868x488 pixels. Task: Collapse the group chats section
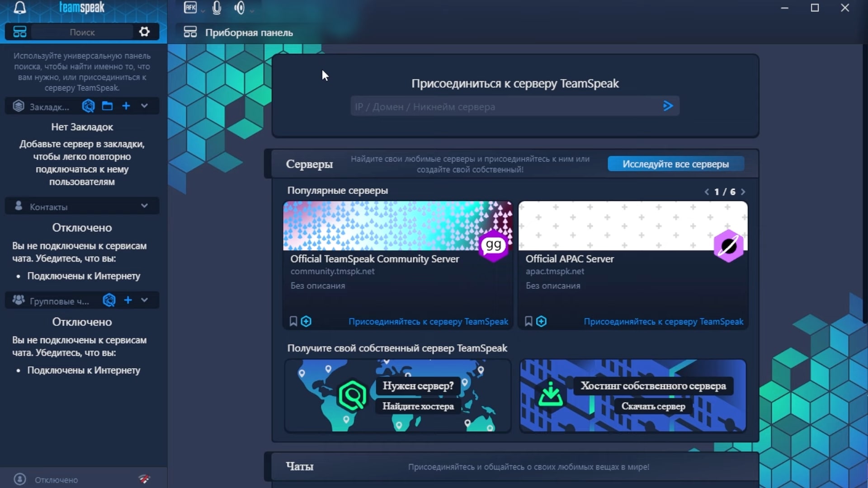click(x=144, y=300)
